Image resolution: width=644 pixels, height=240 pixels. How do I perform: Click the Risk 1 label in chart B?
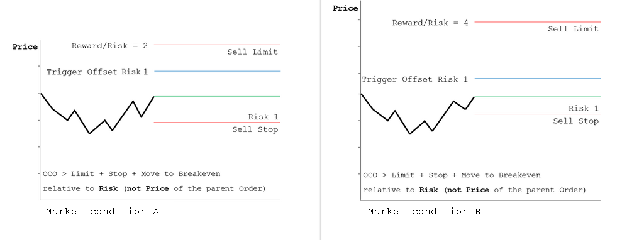click(583, 109)
